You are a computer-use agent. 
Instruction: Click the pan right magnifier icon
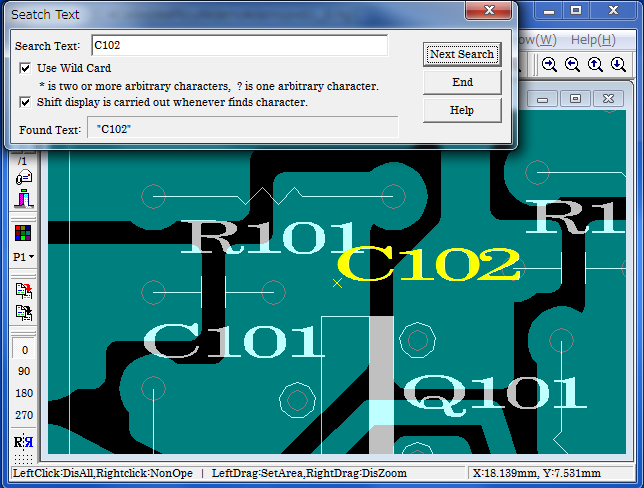click(550, 64)
